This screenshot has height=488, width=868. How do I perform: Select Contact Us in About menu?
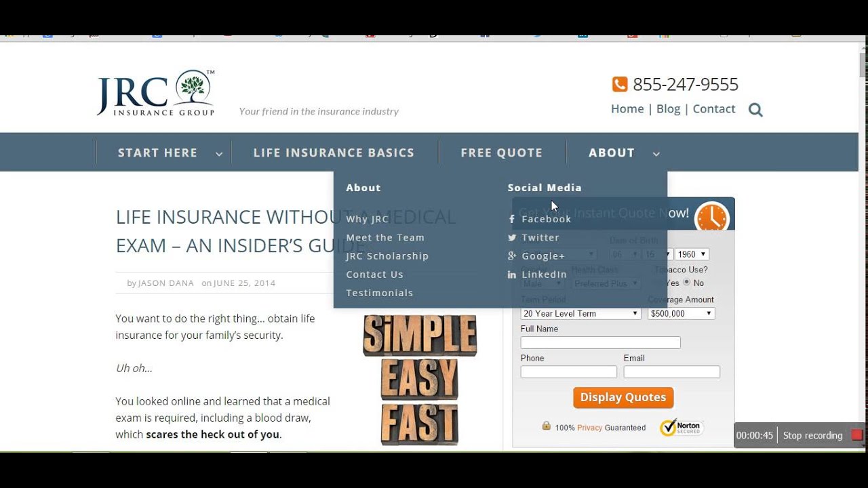(374, 274)
